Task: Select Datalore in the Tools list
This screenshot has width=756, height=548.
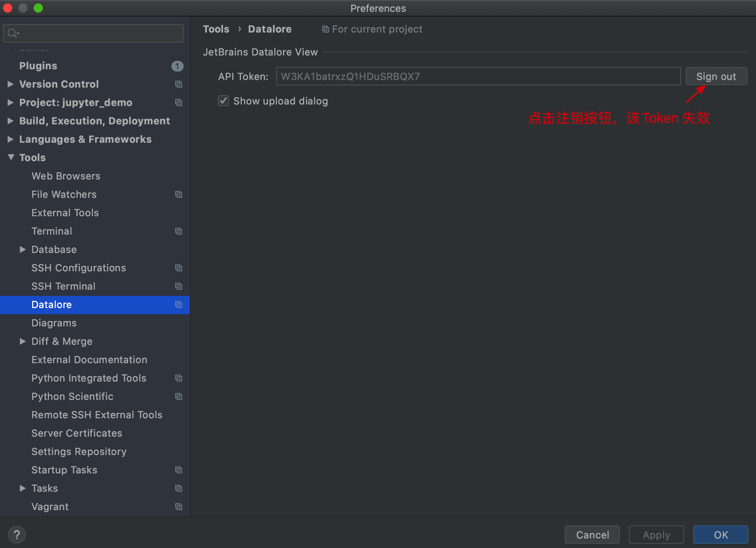Action: click(95, 305)
